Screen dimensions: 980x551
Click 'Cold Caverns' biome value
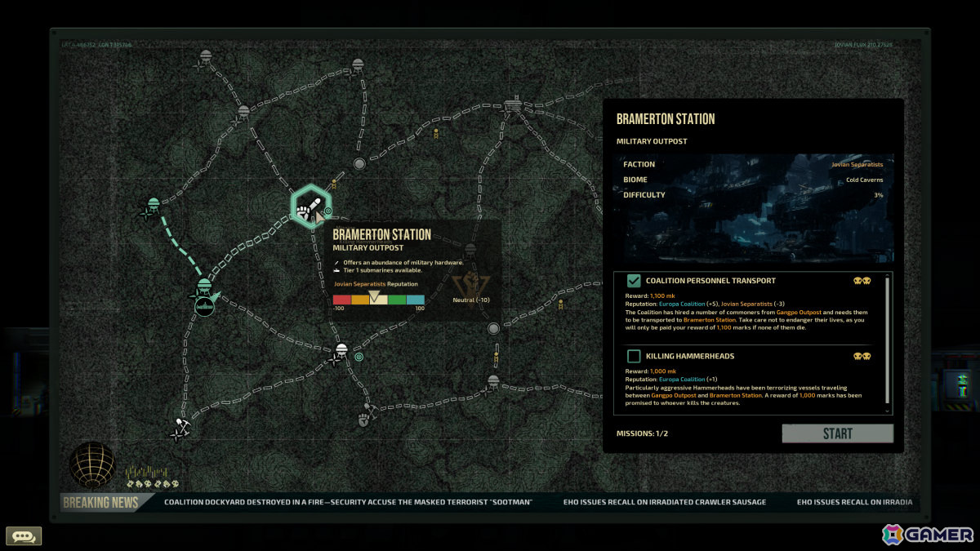(864, 180)
